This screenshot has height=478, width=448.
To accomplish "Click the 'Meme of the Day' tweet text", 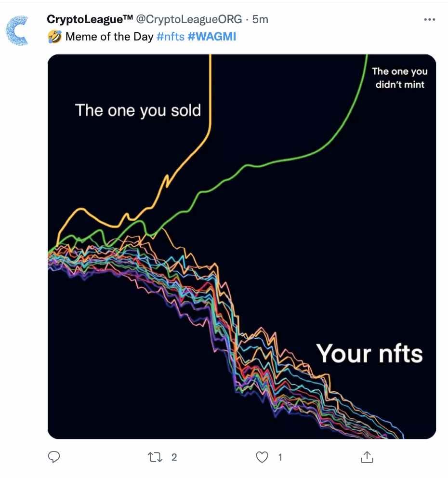I will 109,37.
